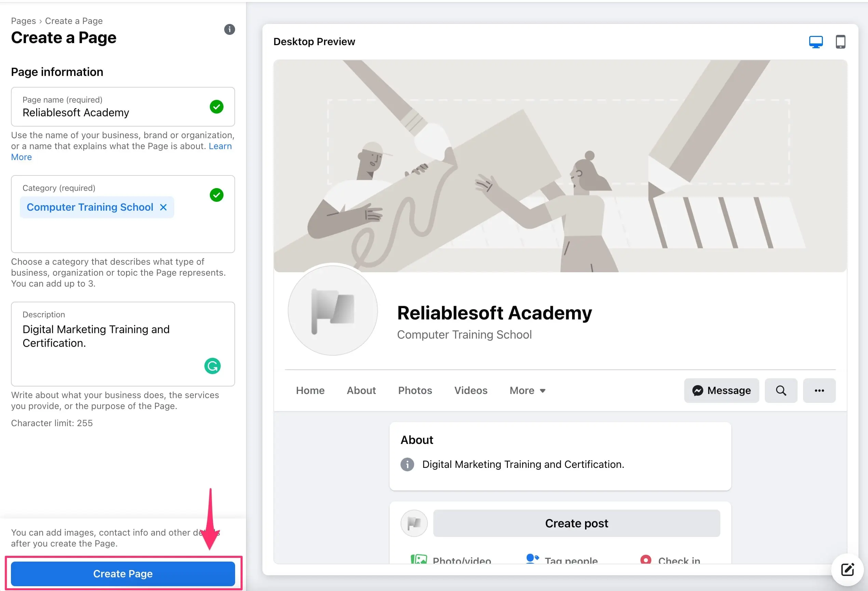
Task: Click the Page name field with Reliablesoft Academy
Action: tap(123, 106)
